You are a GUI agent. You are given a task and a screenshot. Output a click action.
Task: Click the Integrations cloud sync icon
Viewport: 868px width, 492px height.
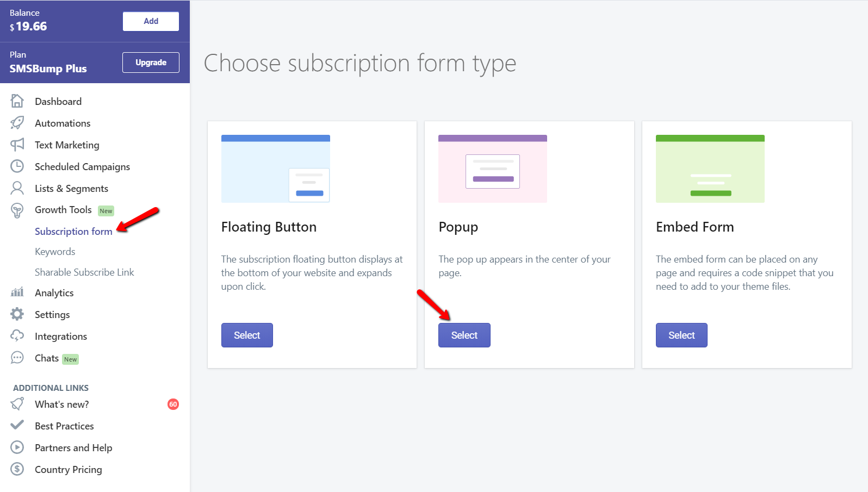pos(17,336)
